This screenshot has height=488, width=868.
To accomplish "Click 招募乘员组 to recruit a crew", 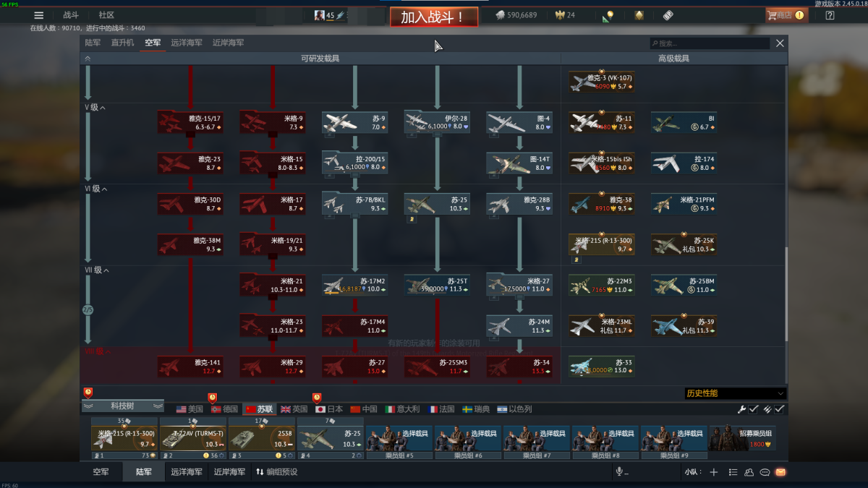I will [743, 438].
